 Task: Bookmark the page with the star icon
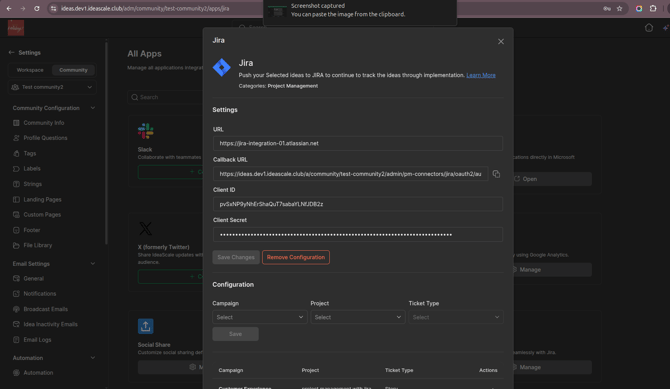click(620, 9)
